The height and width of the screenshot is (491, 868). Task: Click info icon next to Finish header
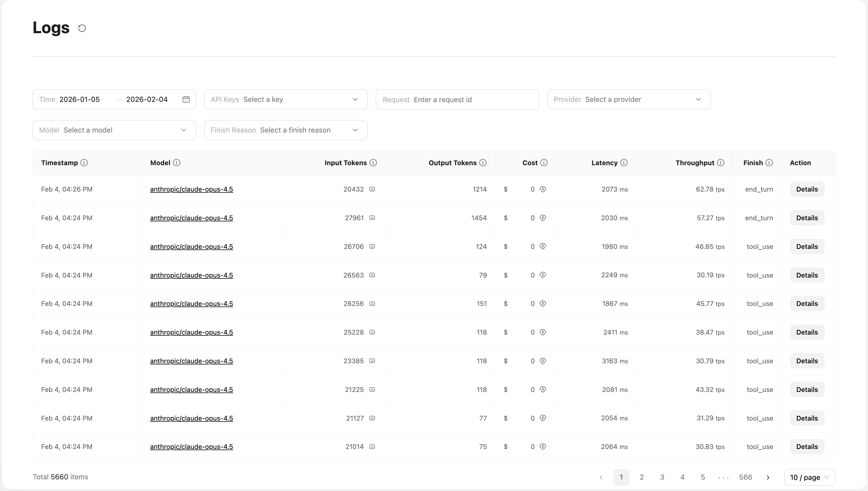click(x=769, y=163)
